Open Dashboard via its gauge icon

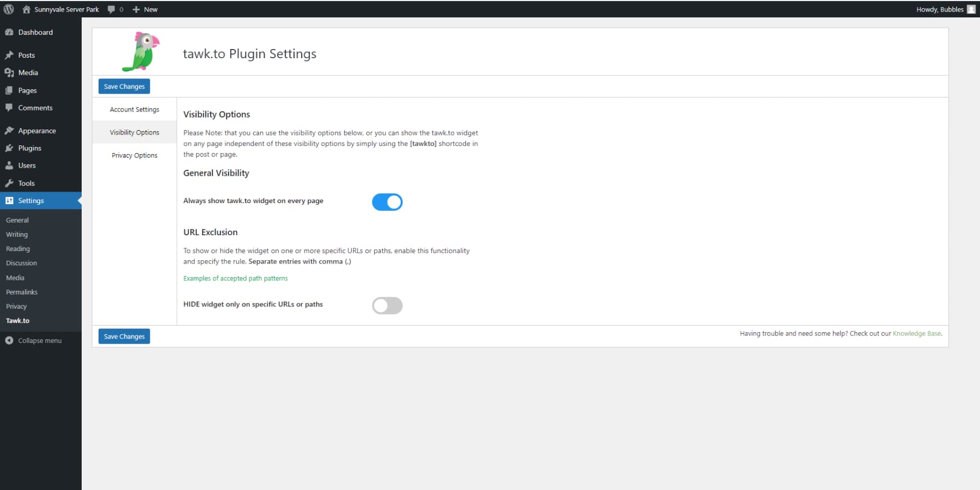(x=9, y=32)
